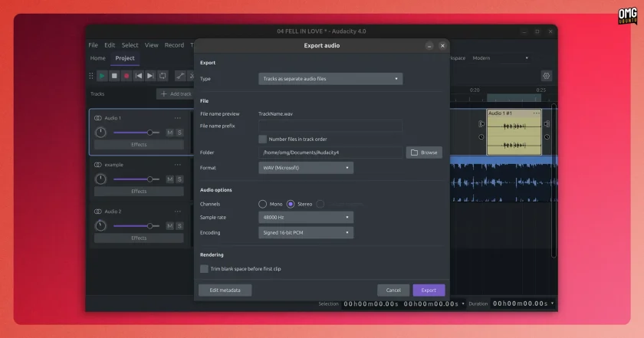Open Audio 2 track's three-dot menu
644x338 pixels.
[177, 212]
